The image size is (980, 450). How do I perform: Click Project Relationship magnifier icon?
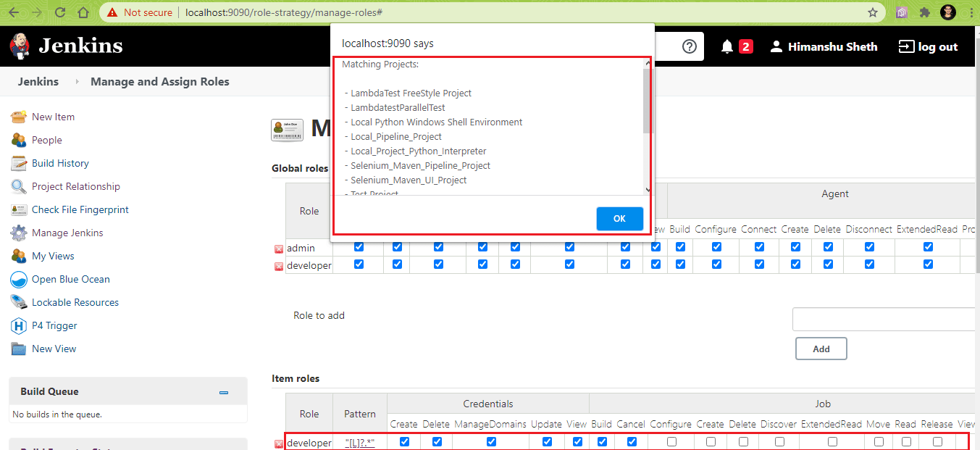point(19,186)
